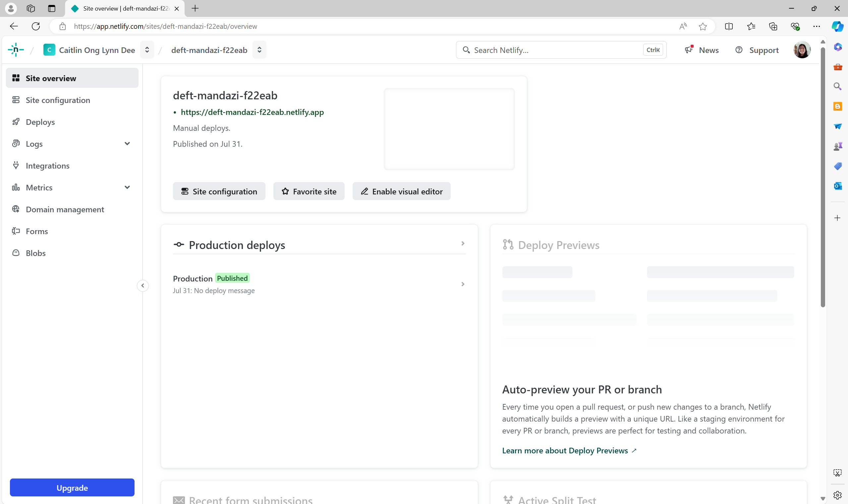Open Browser essentials heart icon

[x=795, y=26]
